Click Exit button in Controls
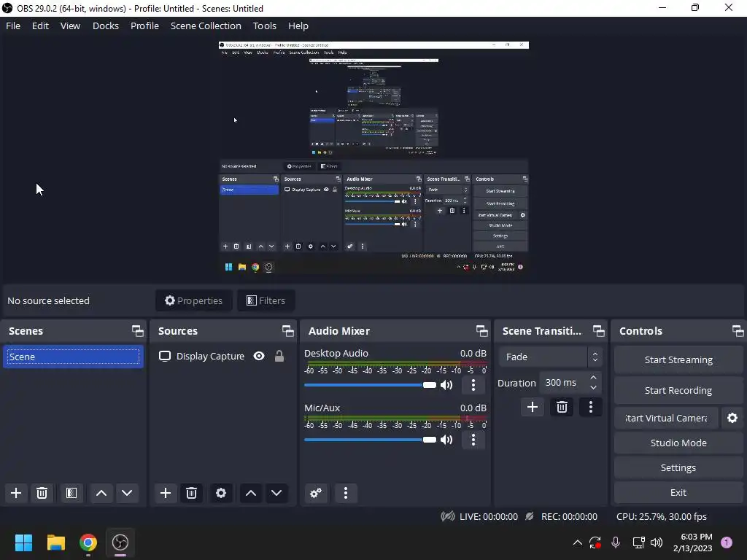This screenshot has width=747, height=560. (678, 492)
